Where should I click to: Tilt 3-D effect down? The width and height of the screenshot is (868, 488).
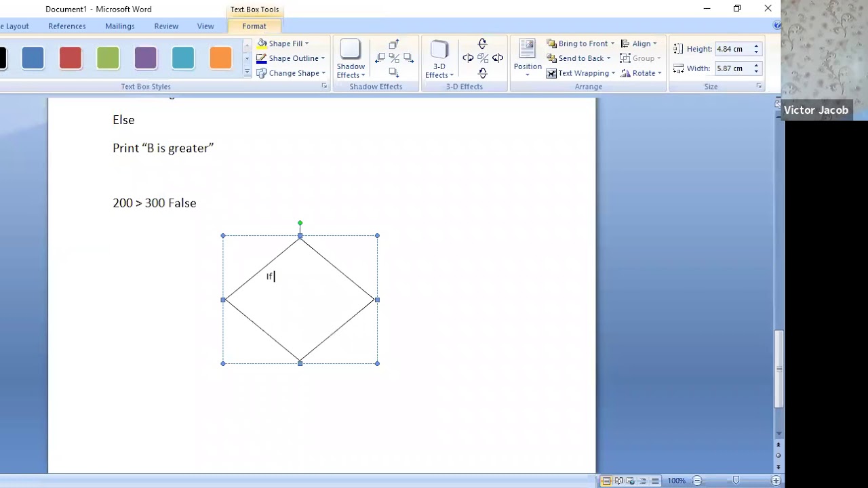click(x=483, y=73)
